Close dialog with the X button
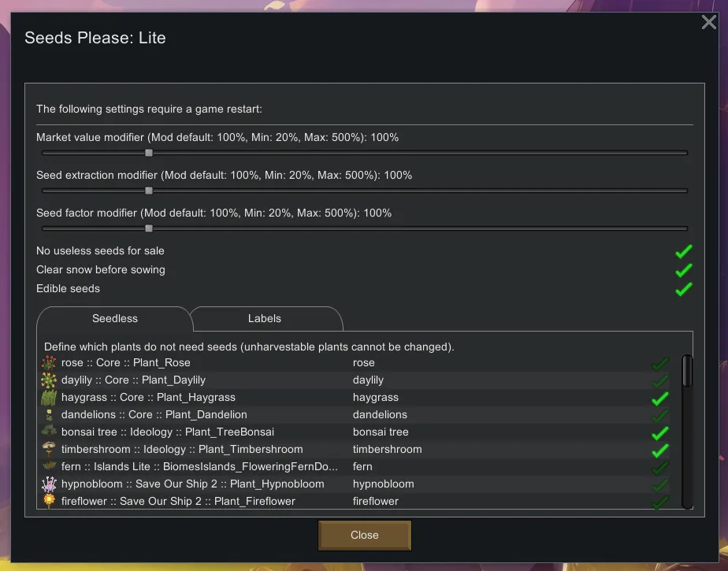 coord(708,23)
